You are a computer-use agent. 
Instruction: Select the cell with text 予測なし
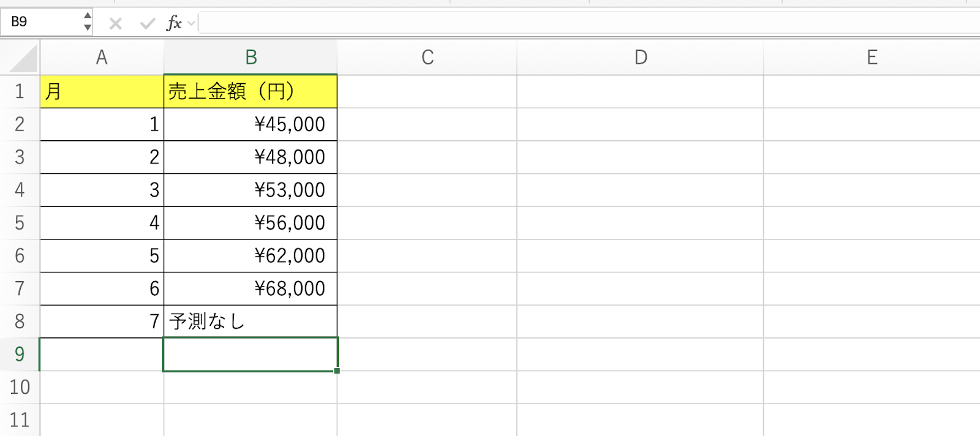[251, 321]
